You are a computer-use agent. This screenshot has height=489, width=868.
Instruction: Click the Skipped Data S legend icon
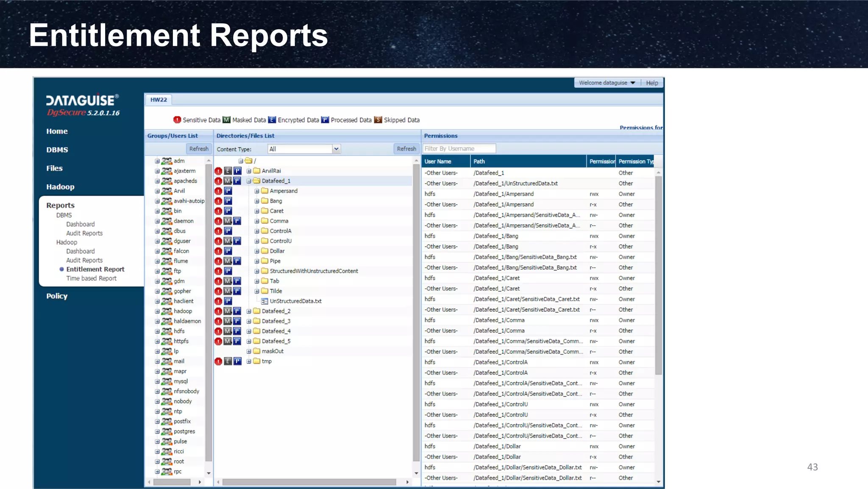click(378, 120)
